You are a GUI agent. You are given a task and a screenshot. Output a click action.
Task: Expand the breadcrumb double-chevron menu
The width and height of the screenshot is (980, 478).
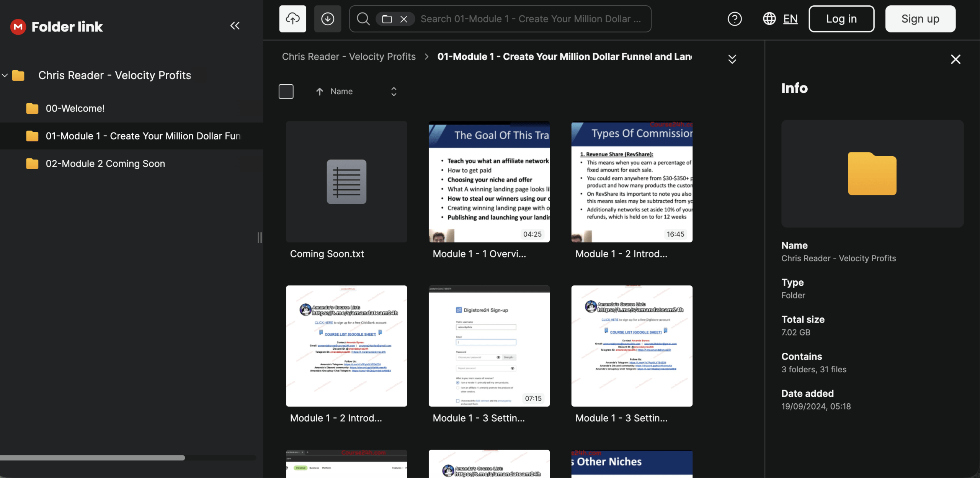[x=732, y=59]
